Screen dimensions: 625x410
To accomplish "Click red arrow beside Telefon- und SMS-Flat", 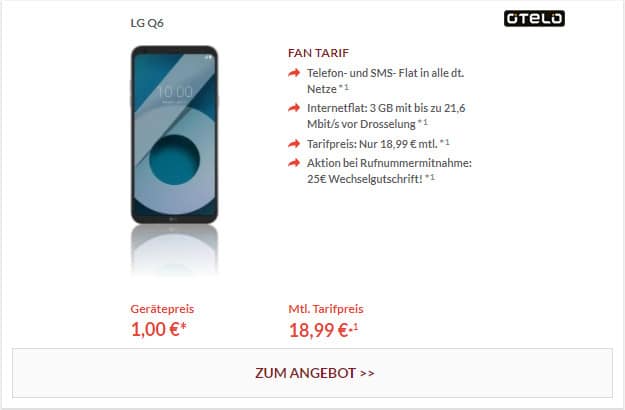I will 294,73.
